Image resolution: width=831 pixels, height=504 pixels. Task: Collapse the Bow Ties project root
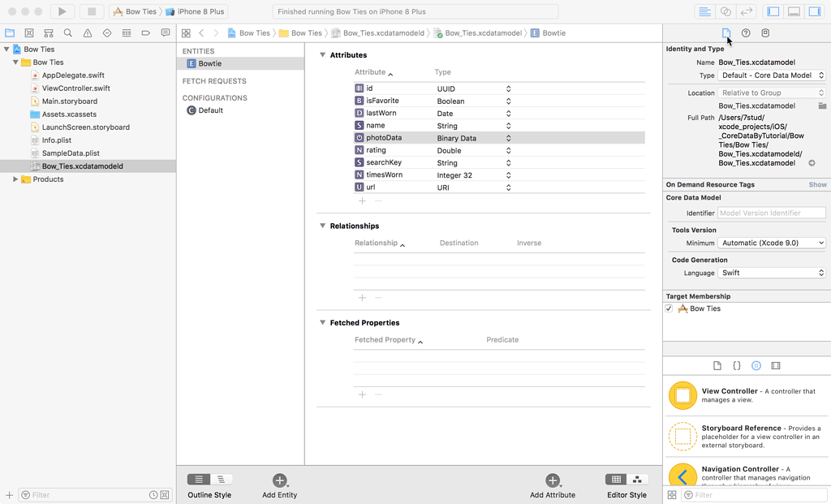click(x=6, y=49)
